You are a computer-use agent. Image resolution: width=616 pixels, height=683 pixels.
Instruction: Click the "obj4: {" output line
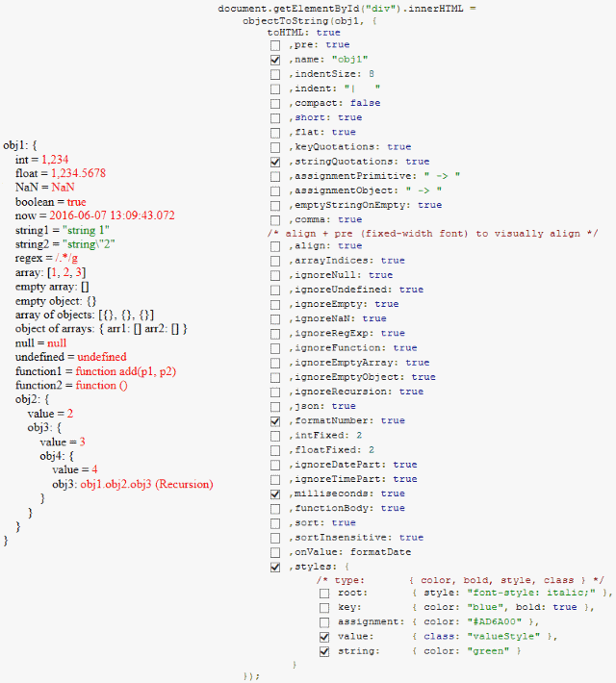pyautogui.click(x=57, y=456)
